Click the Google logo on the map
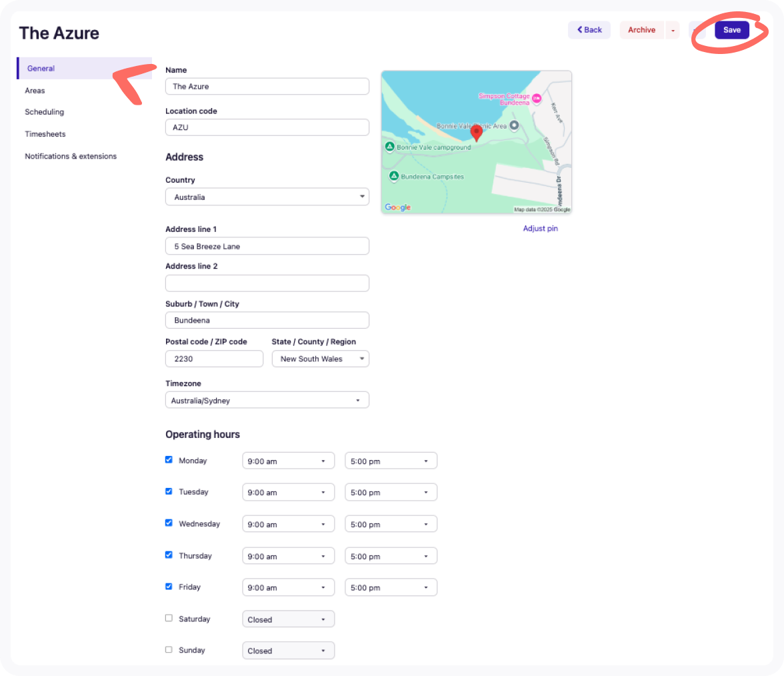This screenshot has height=676, width=784. (398, 207)
